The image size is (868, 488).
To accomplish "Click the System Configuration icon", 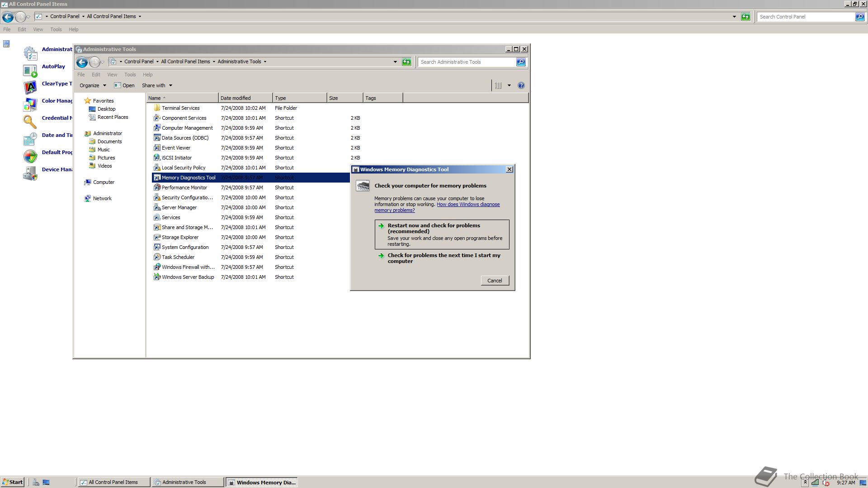I will pyautogui.click(x=157, y=247).
